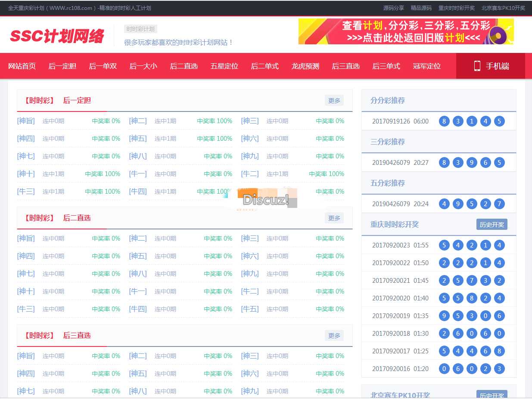Screen dimensions: 532x399
Task: Click the 重庆时时彩开奖 panel heading
Action: coord(395,224)
